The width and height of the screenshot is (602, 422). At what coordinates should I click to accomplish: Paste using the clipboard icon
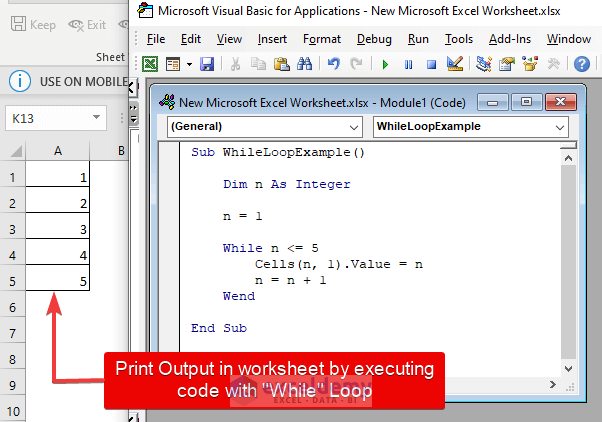(x=281, y=64)
